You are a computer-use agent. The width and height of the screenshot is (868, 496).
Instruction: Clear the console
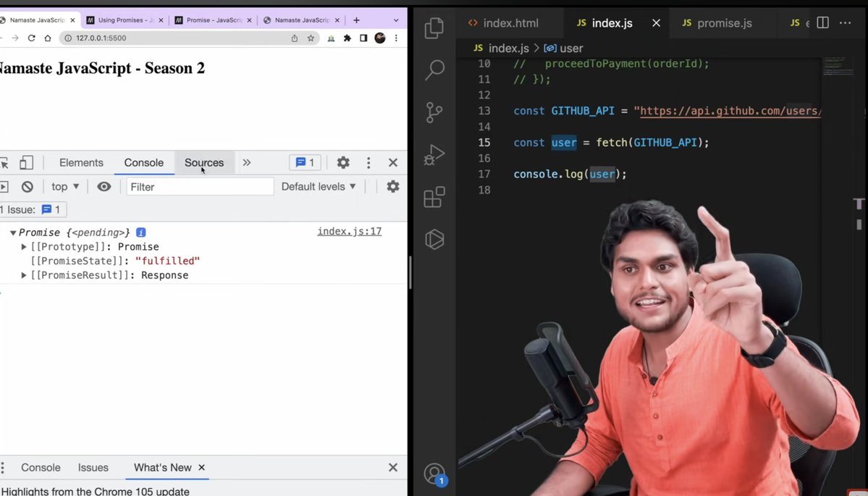(x=27, y=187)
